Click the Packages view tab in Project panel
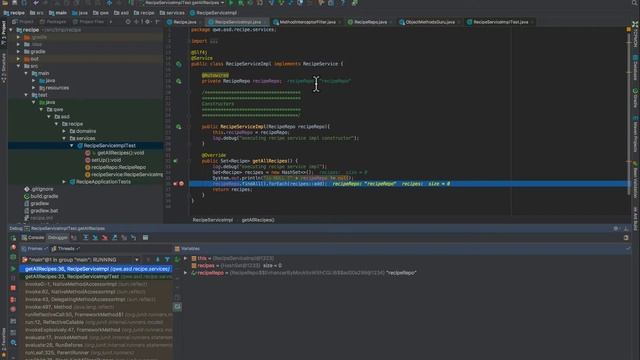 pos(53,22)
